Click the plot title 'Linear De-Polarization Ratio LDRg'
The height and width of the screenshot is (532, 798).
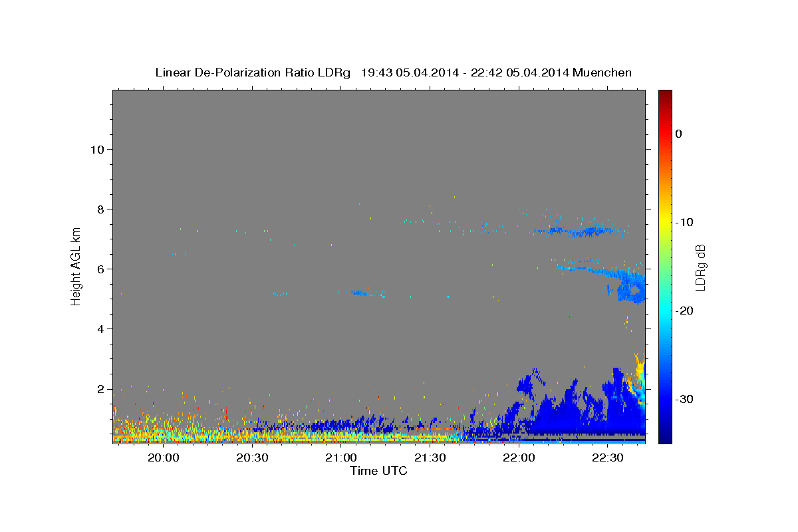click(x=253, y=72)
